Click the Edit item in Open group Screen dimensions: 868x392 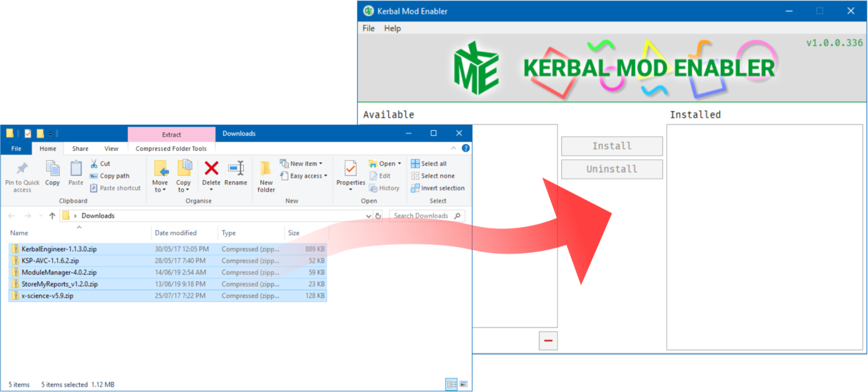point(380,176)
